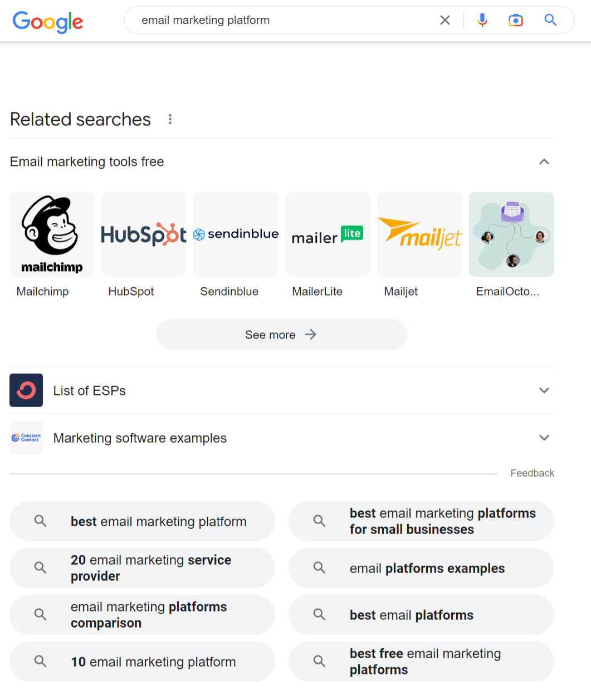Open the Related searches three-dot menu
Viewport: 591px width, 700px height.
click(x=170, y=119)
